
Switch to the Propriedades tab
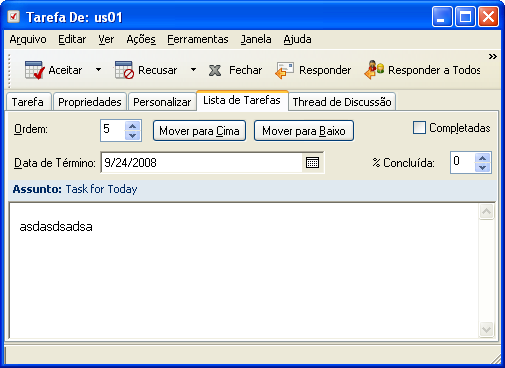90,102
